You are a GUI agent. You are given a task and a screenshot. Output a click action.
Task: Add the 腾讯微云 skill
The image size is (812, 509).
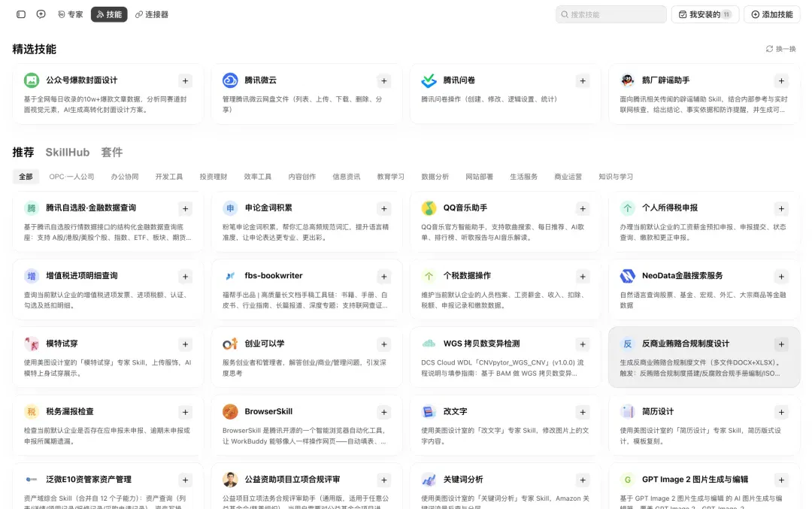[383, 80]
